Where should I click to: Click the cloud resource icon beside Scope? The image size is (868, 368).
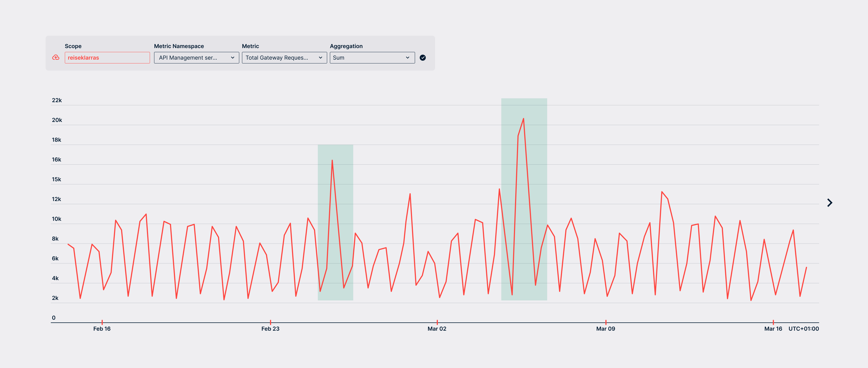tap(56, 58)
